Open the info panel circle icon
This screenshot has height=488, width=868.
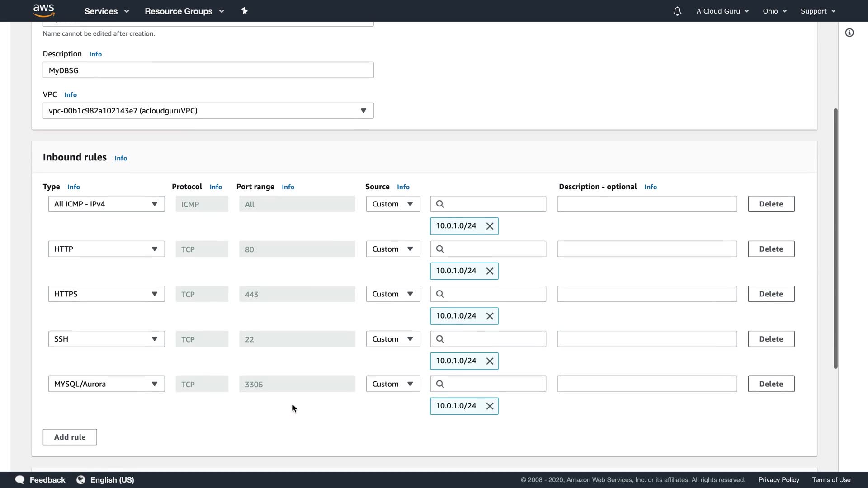coord(849,33)
